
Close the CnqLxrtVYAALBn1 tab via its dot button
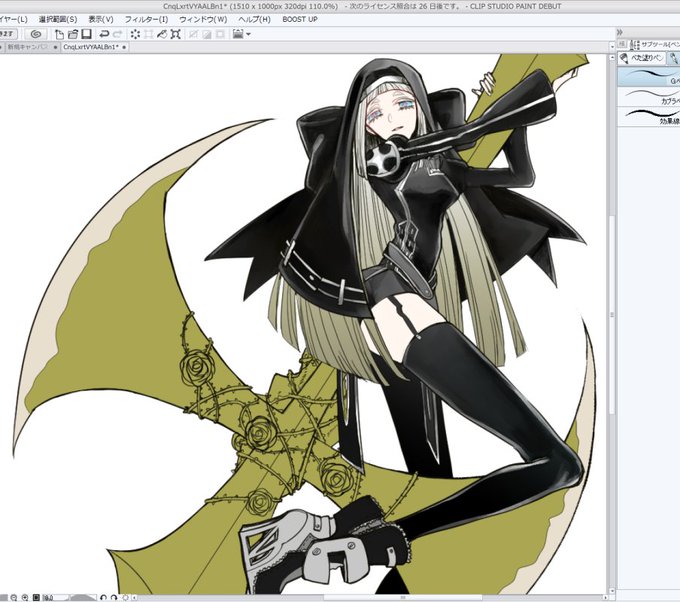coord(124,47)
